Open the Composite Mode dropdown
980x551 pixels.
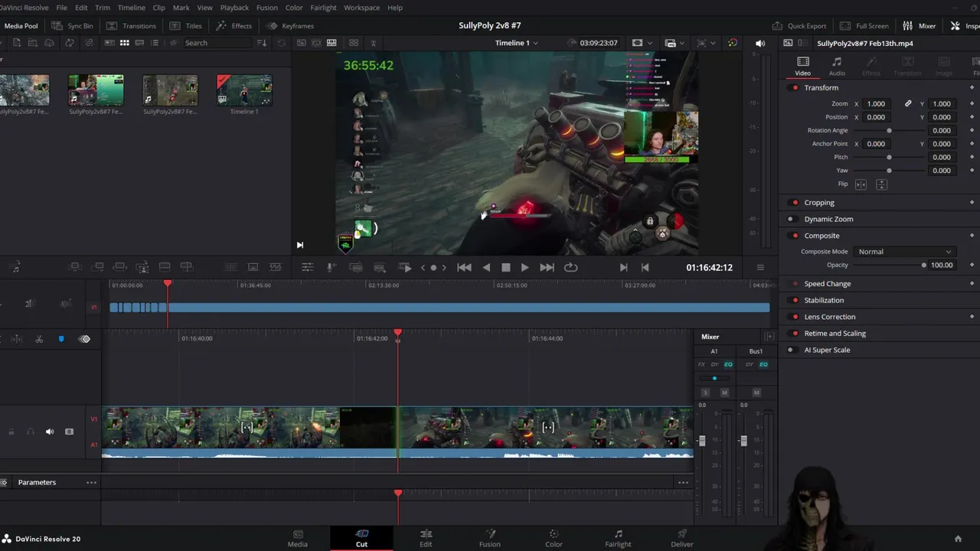[x=905, y=252]
